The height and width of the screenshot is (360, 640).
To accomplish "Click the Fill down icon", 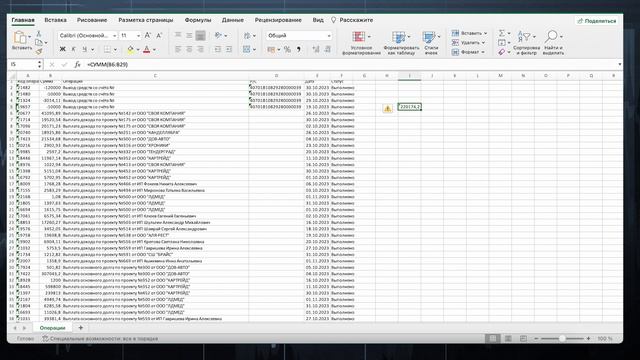I will point(502,42).
